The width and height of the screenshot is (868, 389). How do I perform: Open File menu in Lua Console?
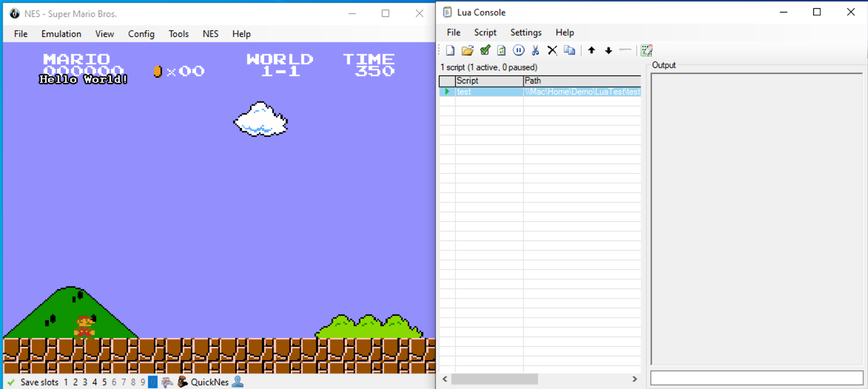(x=454, y=33)
